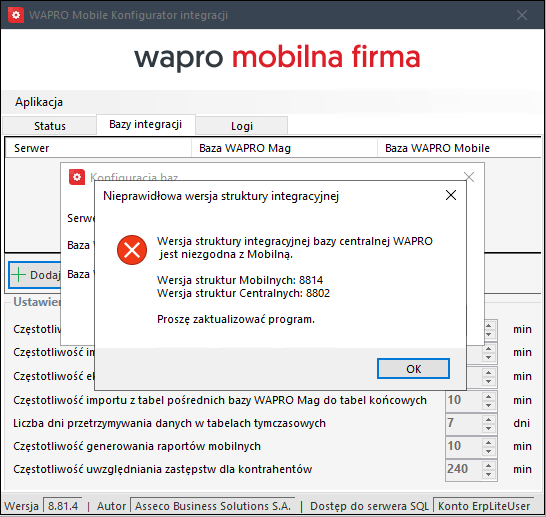Screen dimensions: 546x517
Task: Close the WAPRO Mobile Konfigurator integracji window
Action: click(522, 15)
